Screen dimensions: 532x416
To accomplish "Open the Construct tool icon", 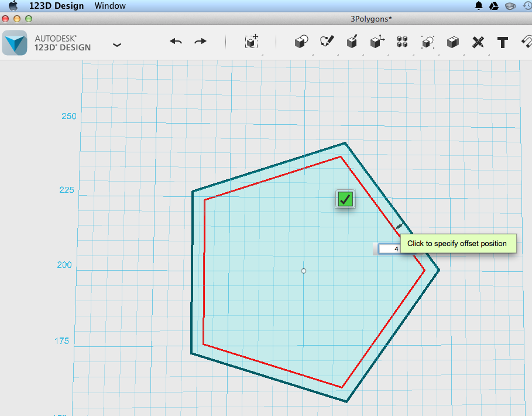I will pyautogui.click(x=352, y=42).
